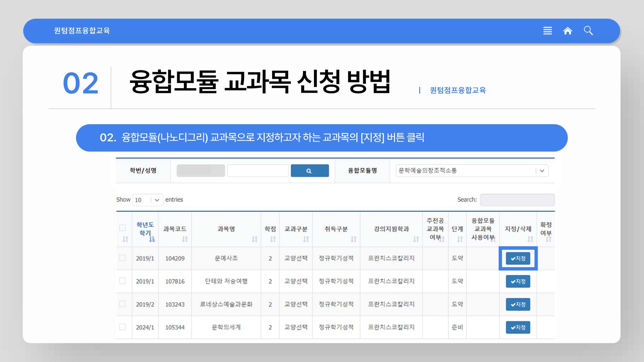Click 지정 button for 문예사조

tap(518, 258)
